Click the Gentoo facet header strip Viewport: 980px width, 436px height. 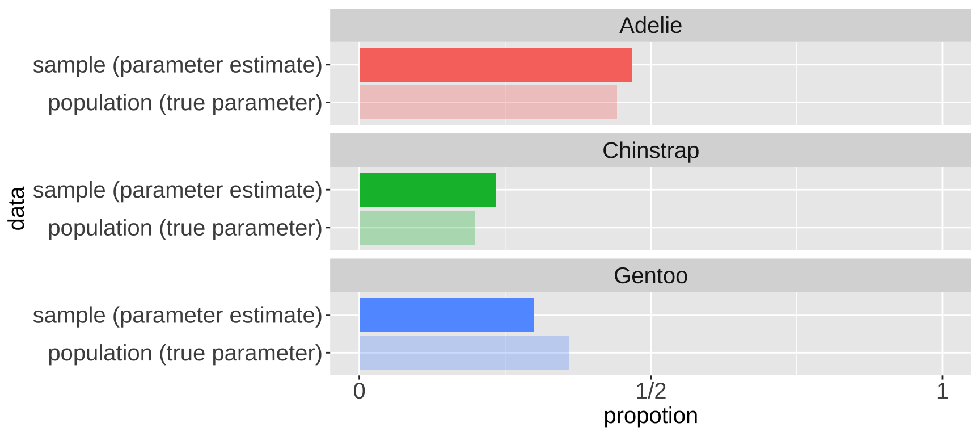(650, 276)
